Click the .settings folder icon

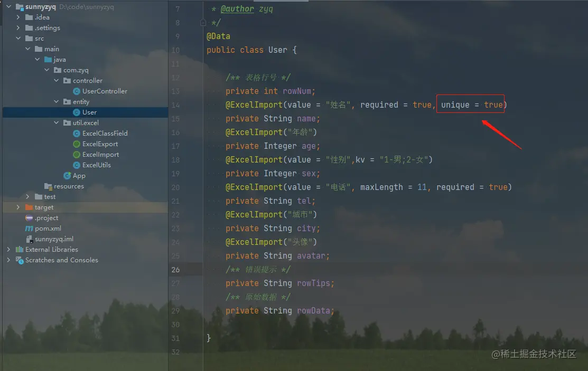29,28
